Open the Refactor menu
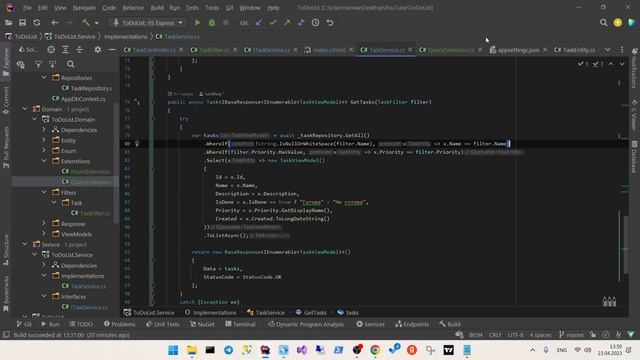Screen dimensions: 640x360 (133, 8)
